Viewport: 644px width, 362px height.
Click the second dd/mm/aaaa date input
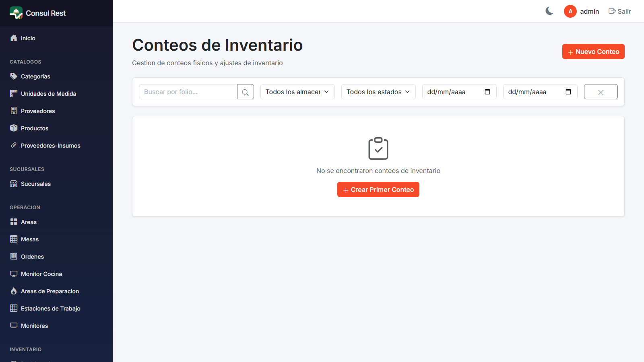pos(540,92)
